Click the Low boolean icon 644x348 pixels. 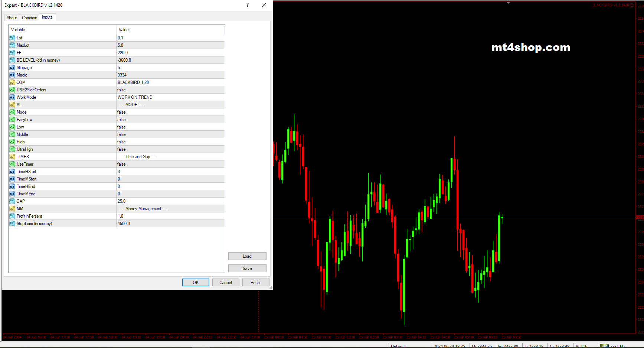pyautogui.click(x=12, y=127)
